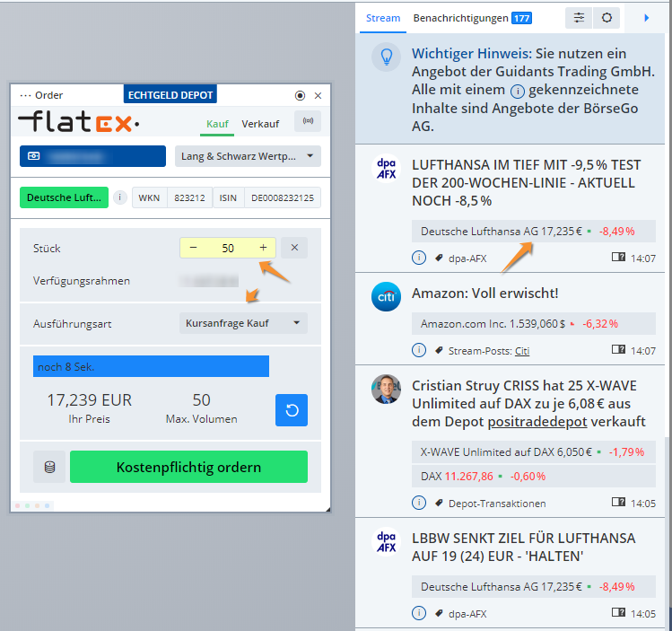Click info icon of the LBBW post

click(x=419, y=613)
